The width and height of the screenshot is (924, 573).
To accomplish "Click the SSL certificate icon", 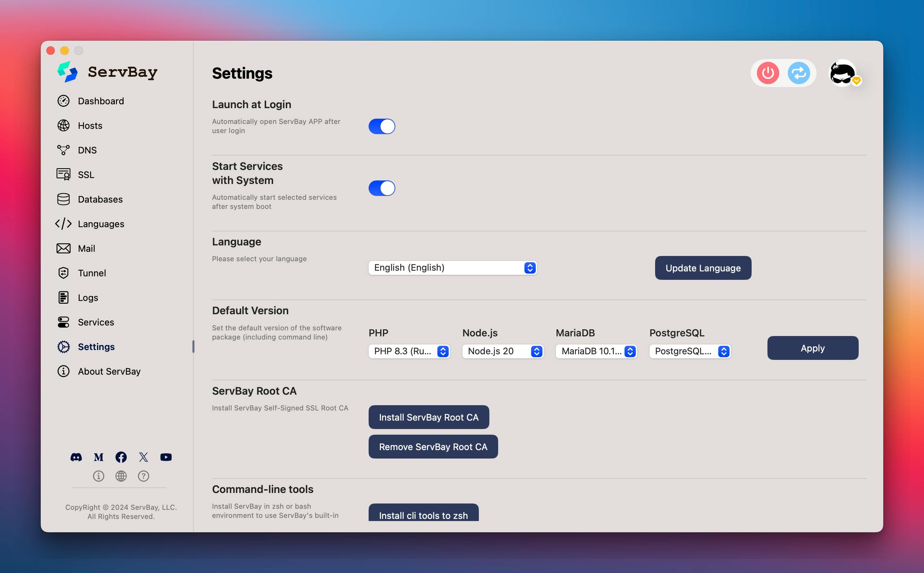I will point(63,174).
